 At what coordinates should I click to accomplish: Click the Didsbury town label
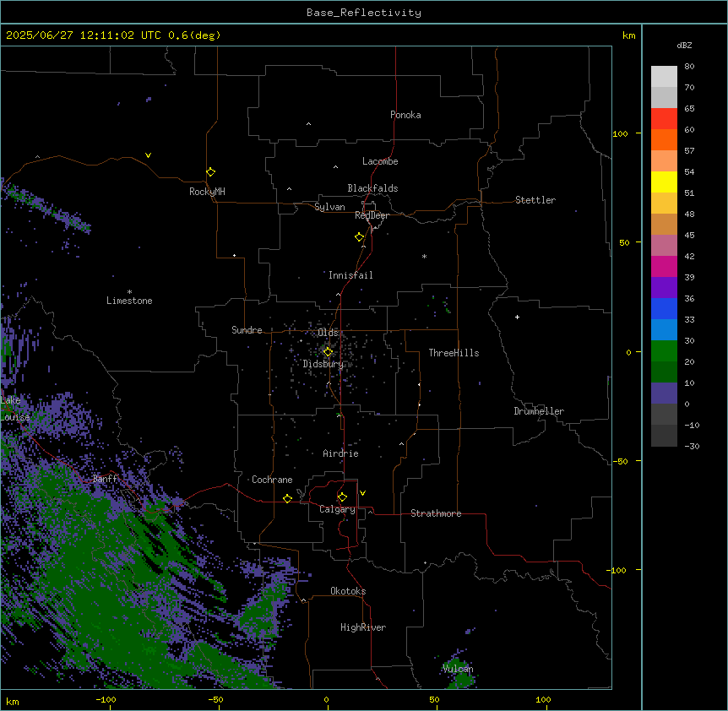323,364
